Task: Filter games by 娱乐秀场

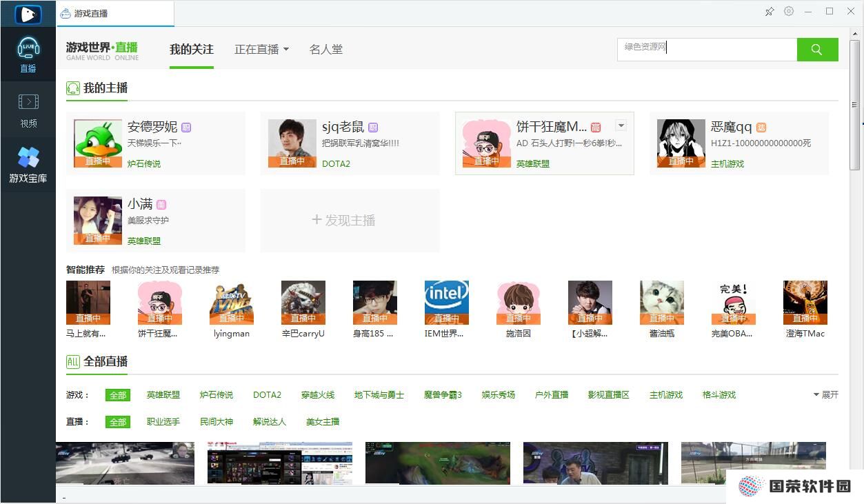Action: click(499, 395)
